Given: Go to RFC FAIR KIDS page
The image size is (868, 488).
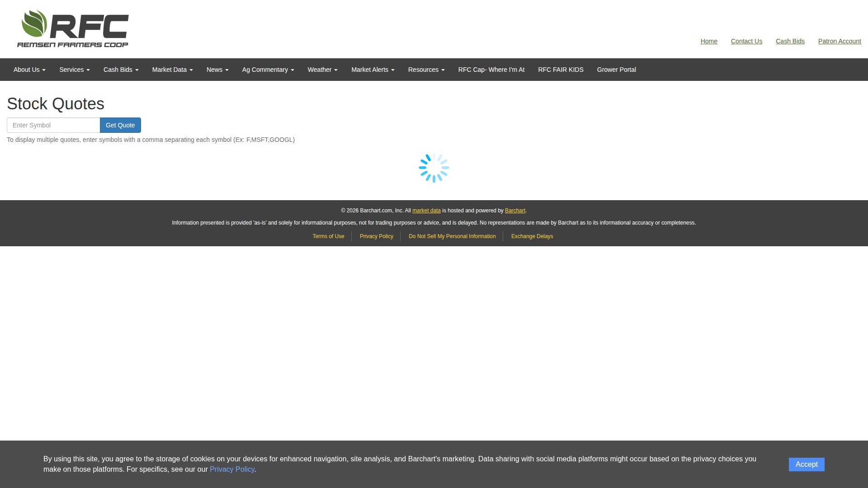Looking at the screenshot, I should pos(561,70).
